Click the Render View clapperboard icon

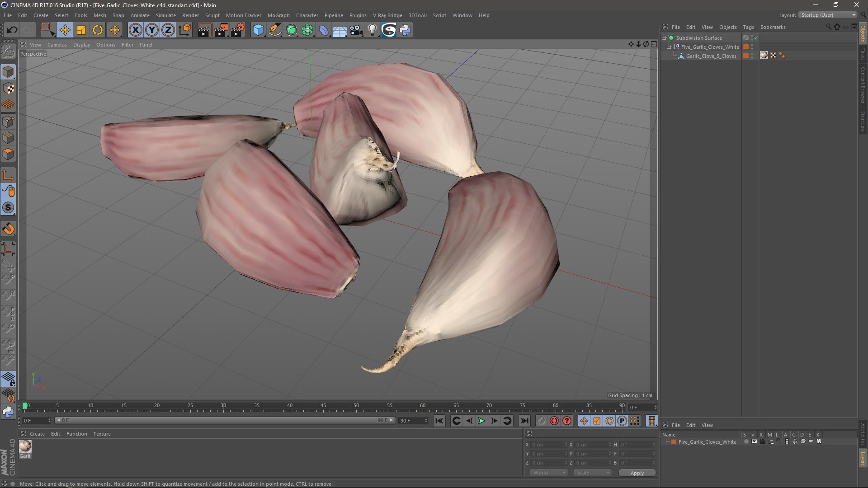pos(204,30)
